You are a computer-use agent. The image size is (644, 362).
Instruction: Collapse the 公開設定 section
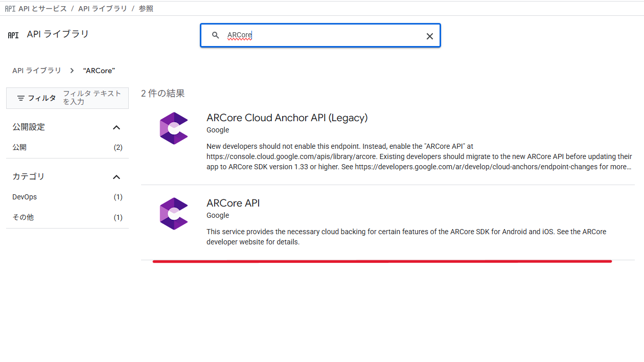click(x=117, y=127)
